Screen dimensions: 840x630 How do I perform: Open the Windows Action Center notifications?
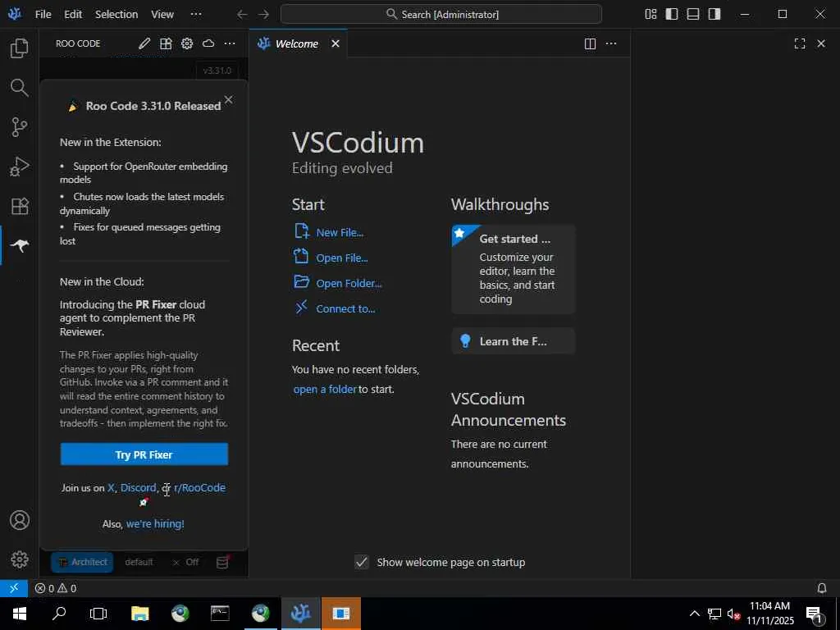point(815,614)
